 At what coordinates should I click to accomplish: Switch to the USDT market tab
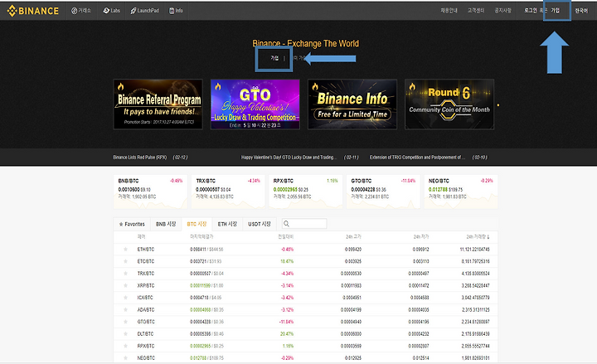pyautogui.click(x=260, y=224)
